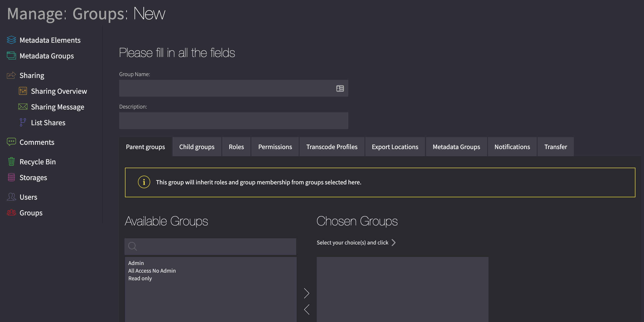Move selection to Chosen Groups with right arrow
The width and height of the screenshot is (644, 322).
click(306, 293)
